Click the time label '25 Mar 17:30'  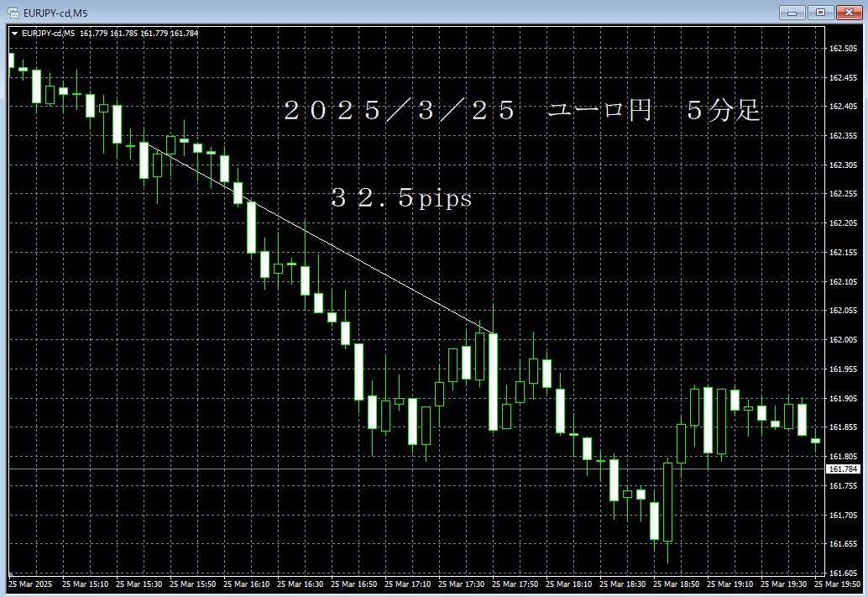click(461, 584)
